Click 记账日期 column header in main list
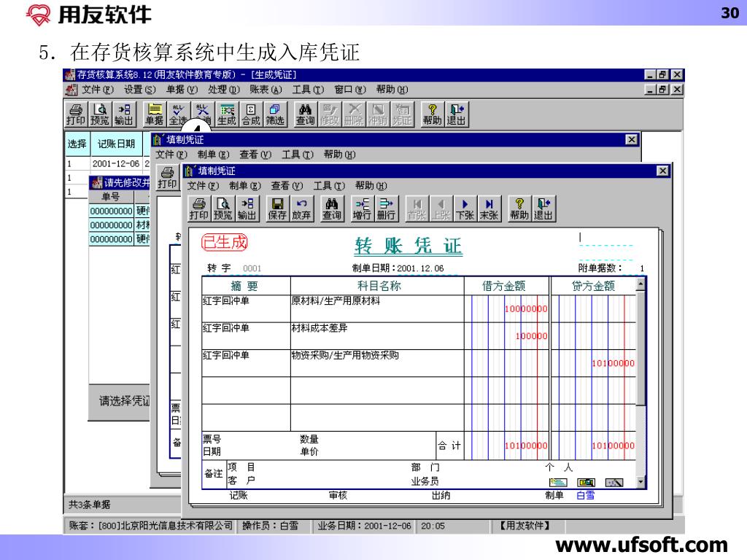747x560 pixels. 116,144
